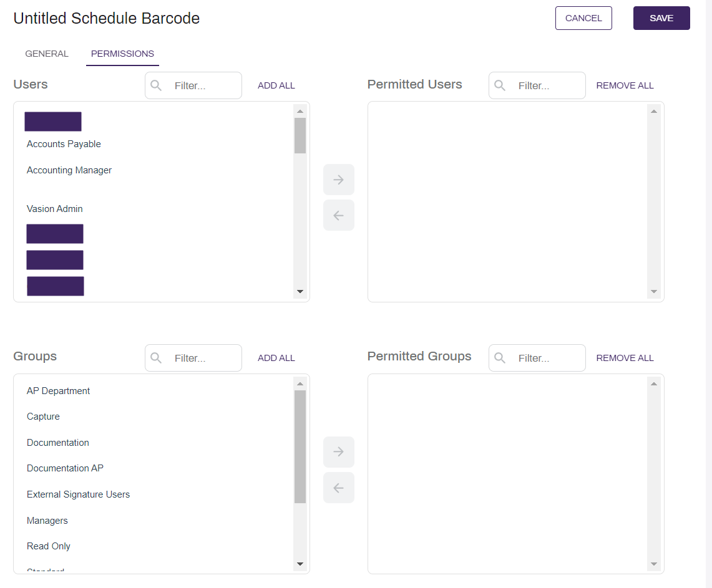Click the search icon in Permitted Groups filter
The image size is (712, 588).
tap(499, 358)
